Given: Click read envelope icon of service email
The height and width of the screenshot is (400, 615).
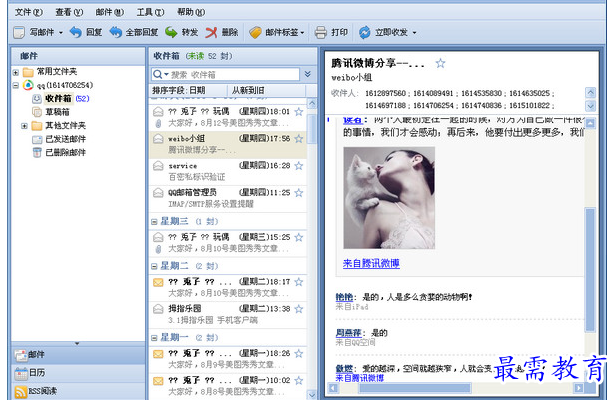Looking at the screenshot, I should coord(158,166).
